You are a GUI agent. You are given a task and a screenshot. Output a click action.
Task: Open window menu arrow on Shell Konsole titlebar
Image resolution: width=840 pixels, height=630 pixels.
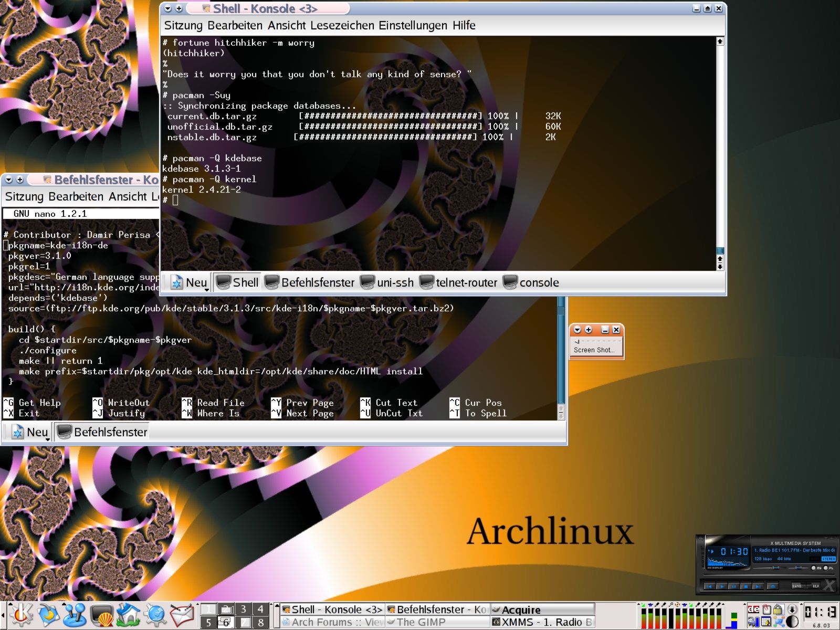coord(168,8)
